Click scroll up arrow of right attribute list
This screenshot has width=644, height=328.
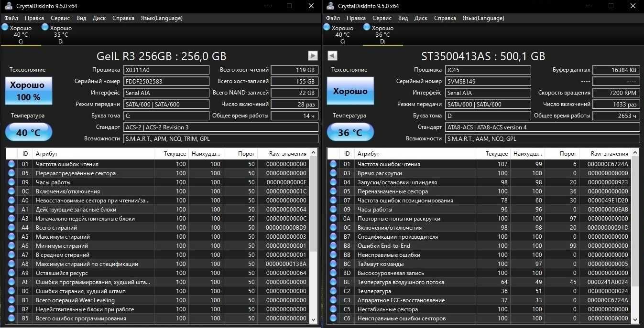point(635,153)
